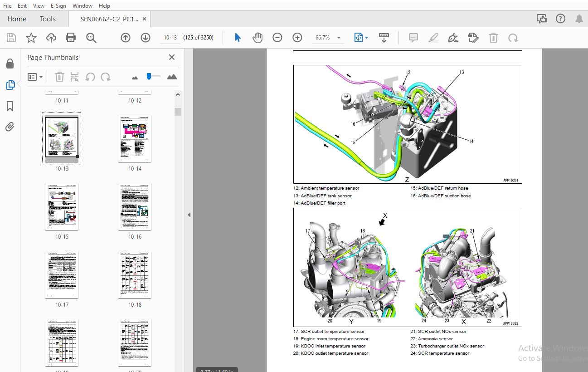Screen dimensions: 588x372
Task: Click the upload to cloud icon
Action: coord(51,38)
